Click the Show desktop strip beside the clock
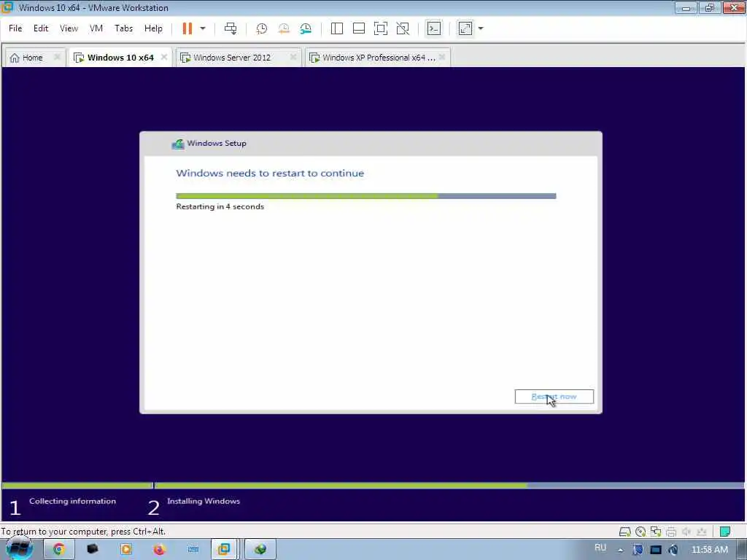Image resolution: width=747 pixels, height=560 pixels. point(742,550)
